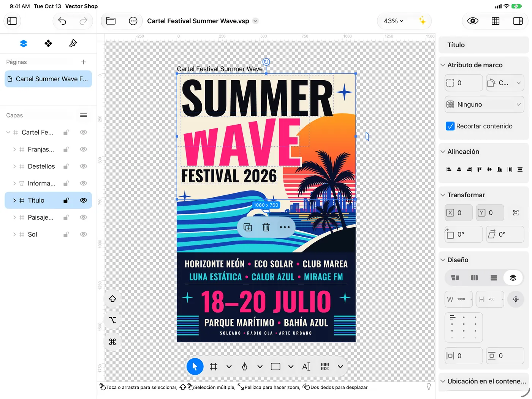Screen dimensions: 532x399
Task: Select the pointer selection tool
Action: coord(195,367)
